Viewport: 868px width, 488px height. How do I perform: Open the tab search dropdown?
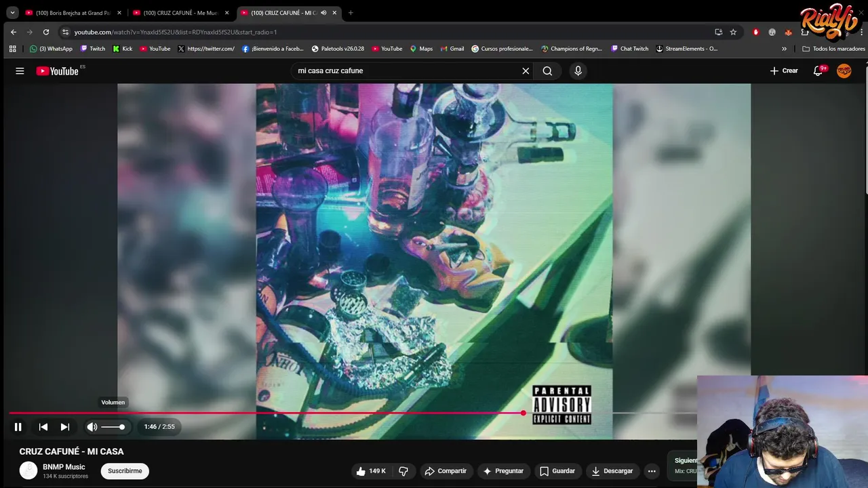click(x=12, y=13)
